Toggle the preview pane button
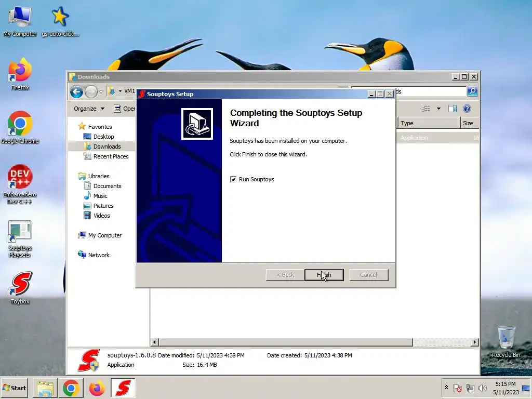The image size is (532, 399). [453, 109]
